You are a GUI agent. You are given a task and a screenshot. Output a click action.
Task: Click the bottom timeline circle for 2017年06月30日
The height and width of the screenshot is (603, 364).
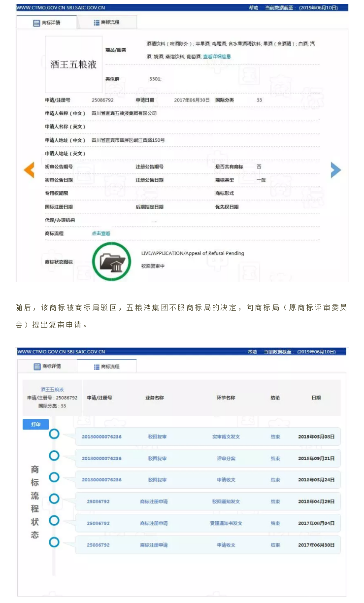pos(54,542)
